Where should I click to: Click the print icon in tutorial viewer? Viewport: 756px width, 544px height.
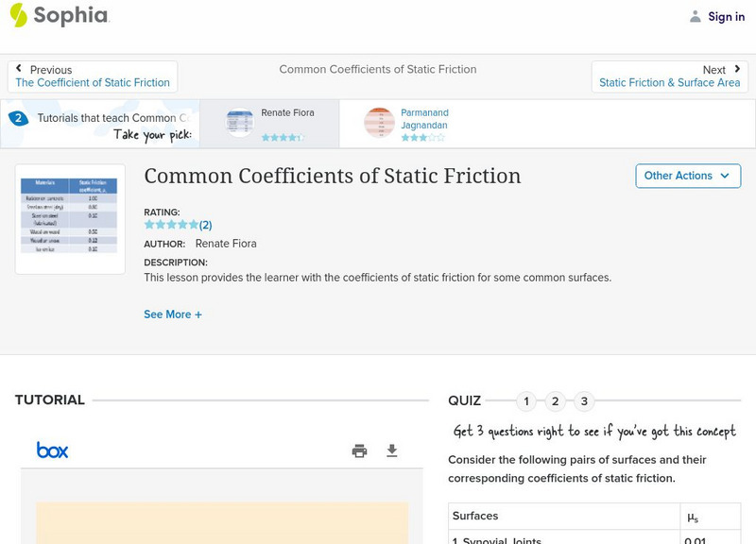pyautogui.click(x=359, y=451)
